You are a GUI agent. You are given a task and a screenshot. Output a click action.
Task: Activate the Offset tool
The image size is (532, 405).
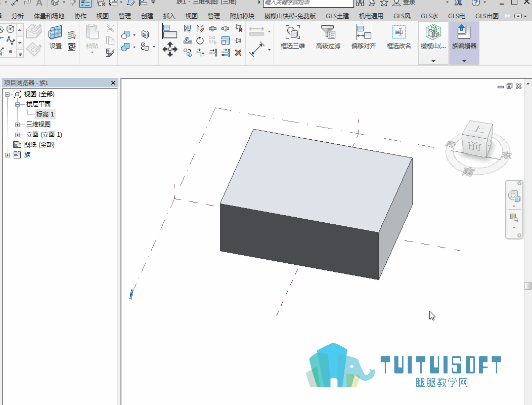187,41
